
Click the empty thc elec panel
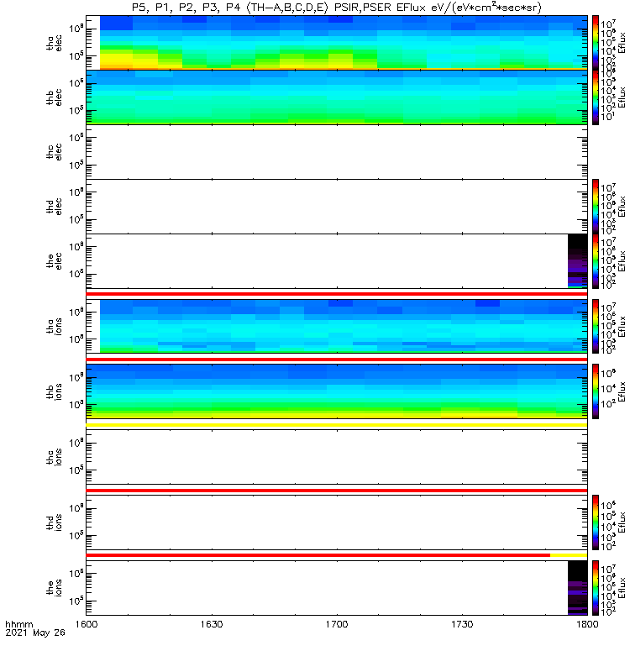click(x=337, y=152)
